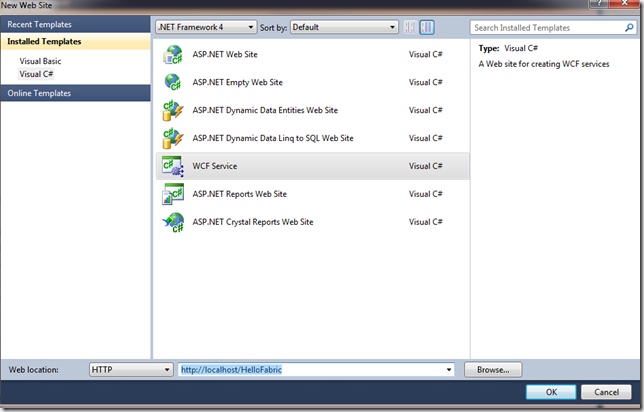Select ASP.NET Dynamic Data Linq to SQL text
Image resolution: width=644 pixels, height=412 pixels.
click(273, 138)
